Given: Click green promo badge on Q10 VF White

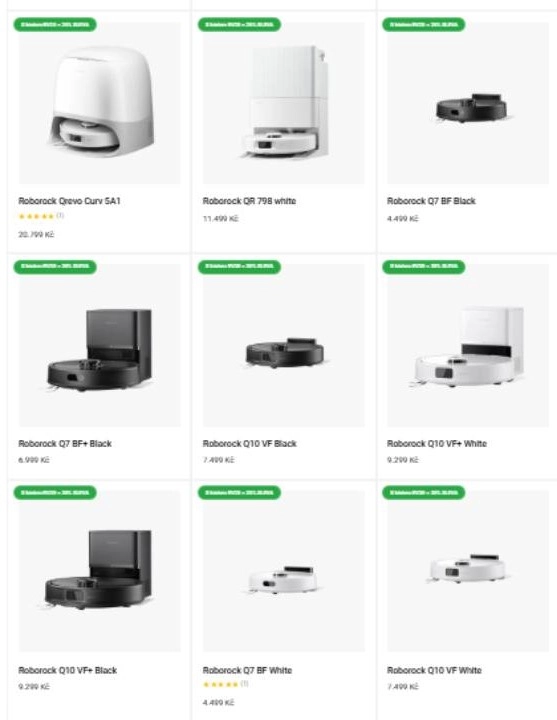Looking at the screenshot, I should click(x=423, y=492).
